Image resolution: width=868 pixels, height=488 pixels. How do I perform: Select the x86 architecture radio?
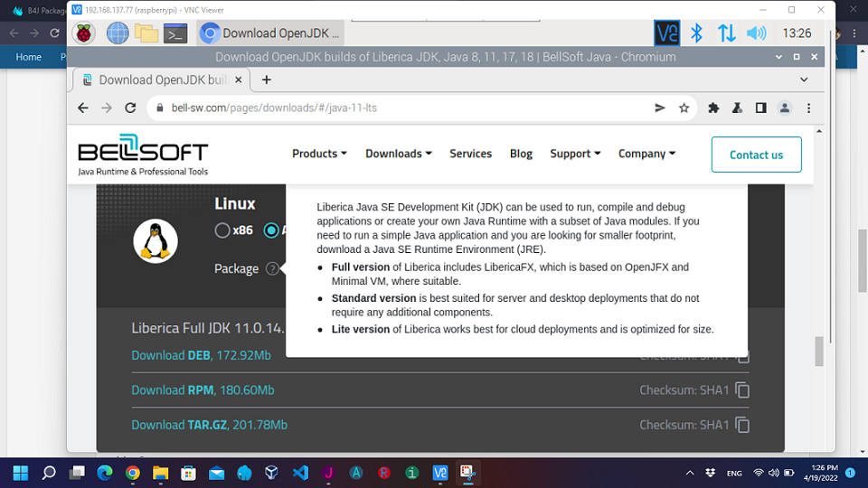click(222, 230)
